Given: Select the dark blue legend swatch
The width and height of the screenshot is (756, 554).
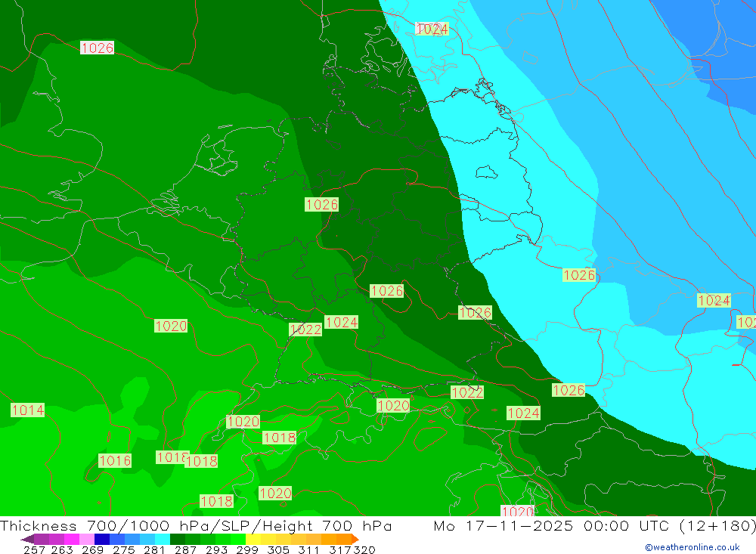Looking at the screenshot, I should [x=102, y=539].
